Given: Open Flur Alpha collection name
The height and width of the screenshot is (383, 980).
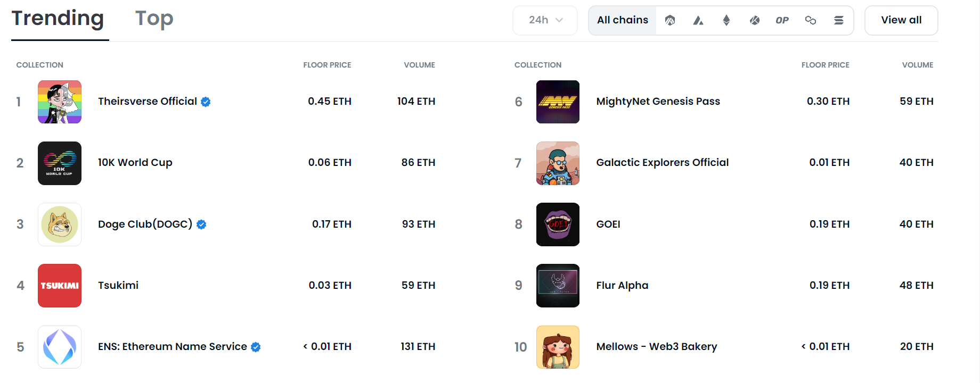Looking at the screenshot, I should pos(622,285).
